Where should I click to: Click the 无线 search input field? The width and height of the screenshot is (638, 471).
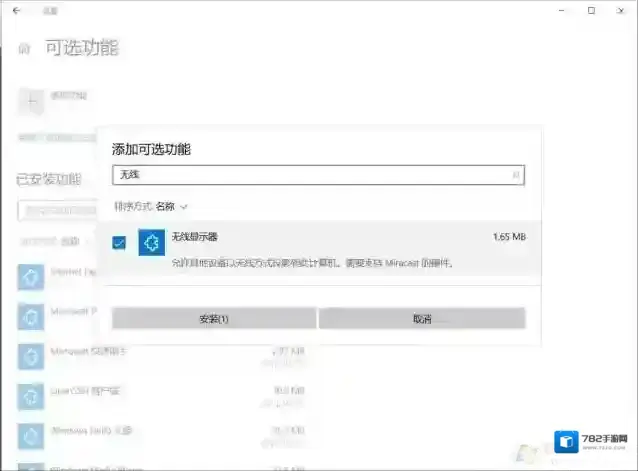[x=318, y=175]
